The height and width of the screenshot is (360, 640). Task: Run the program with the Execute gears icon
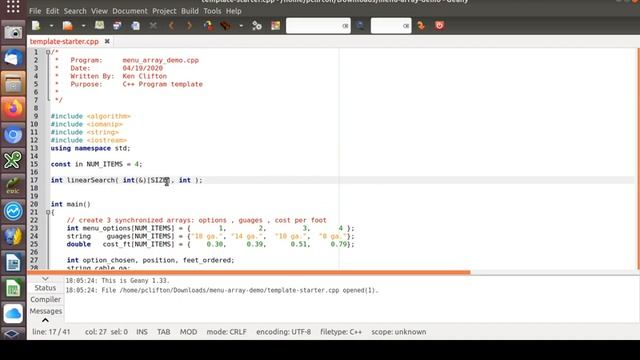pyautogui.click(x=257, y=26)
